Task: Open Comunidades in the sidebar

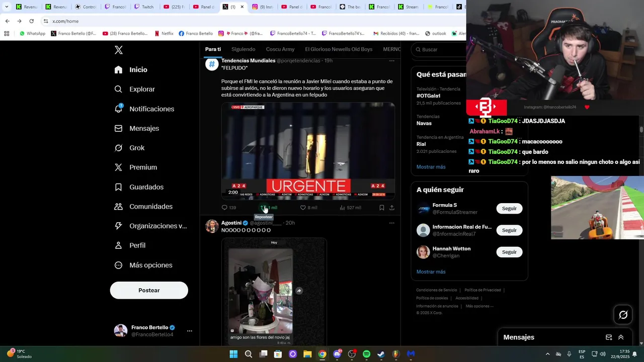Action: (143, 207)
